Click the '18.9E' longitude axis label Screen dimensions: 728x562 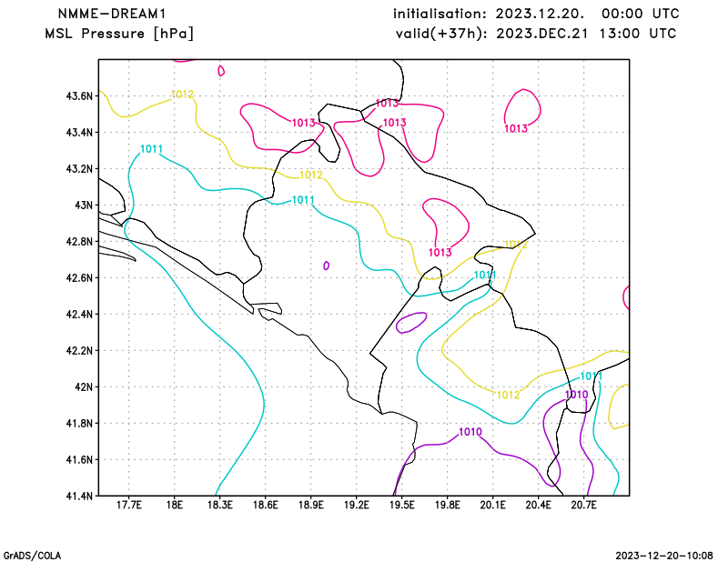click(311, 505)
